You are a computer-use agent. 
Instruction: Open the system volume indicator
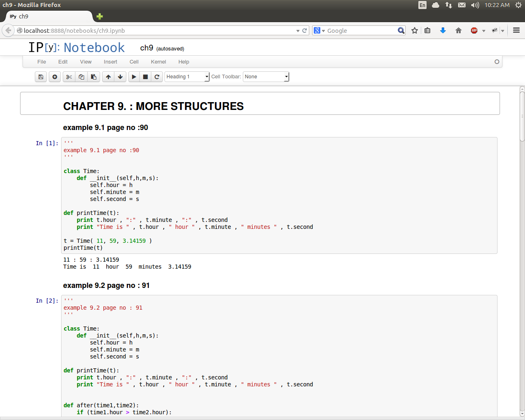[475, 5]
